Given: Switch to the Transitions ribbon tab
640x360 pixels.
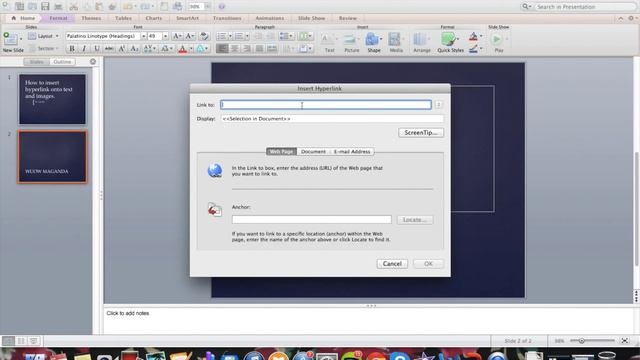Looking at the screenshot, I should (227, 18).
